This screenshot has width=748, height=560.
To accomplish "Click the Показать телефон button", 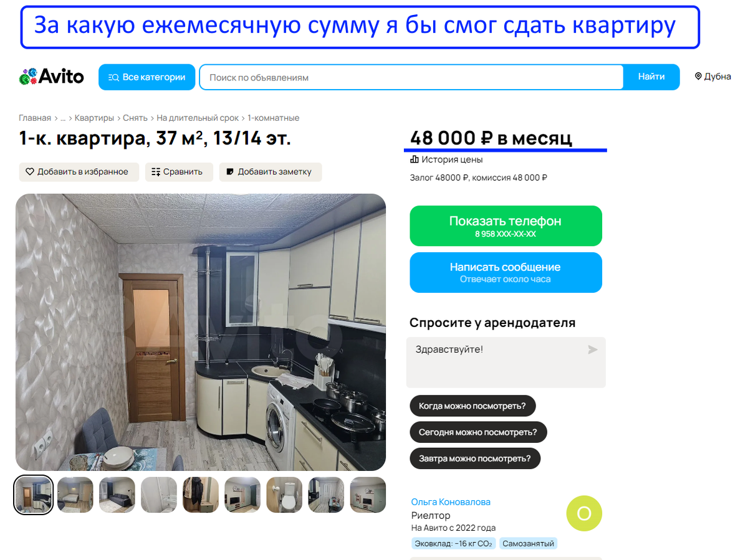I will point(506,226).
